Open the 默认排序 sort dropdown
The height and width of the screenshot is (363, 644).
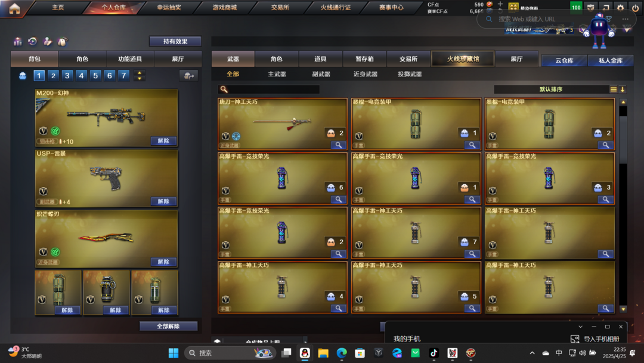tap(551, 89)
